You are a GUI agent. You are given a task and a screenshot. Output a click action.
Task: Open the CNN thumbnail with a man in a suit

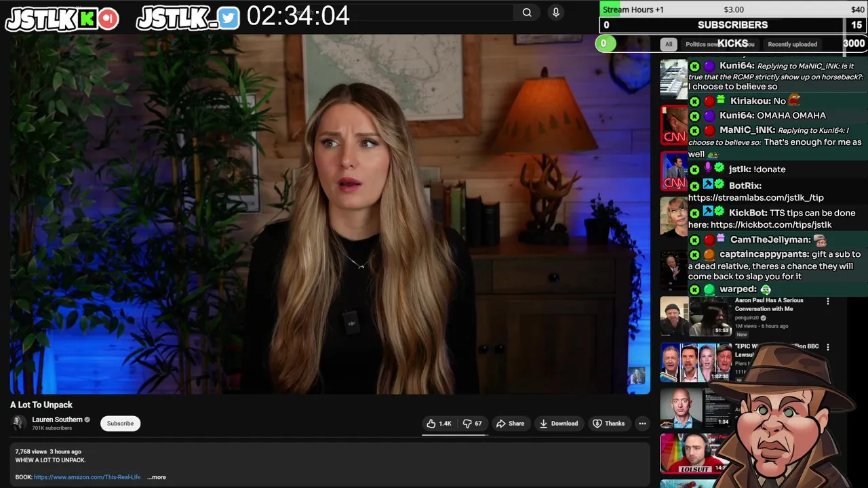coord(674,171)
